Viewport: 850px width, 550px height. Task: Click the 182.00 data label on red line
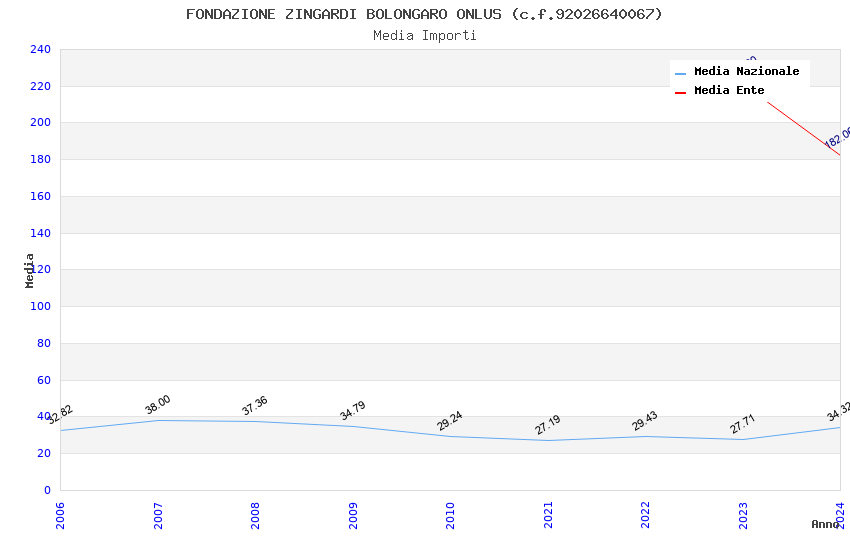(x=837, y=137)
